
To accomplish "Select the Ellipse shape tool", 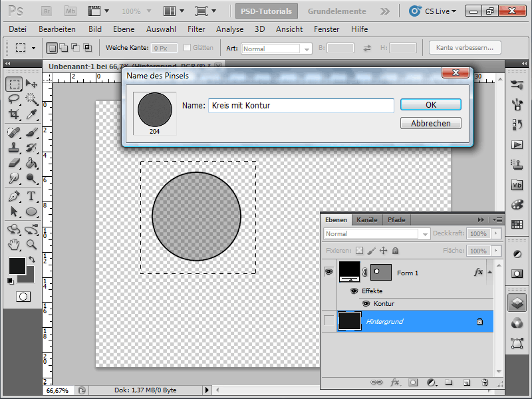I will pyautogui.click(x=31, y=211).
